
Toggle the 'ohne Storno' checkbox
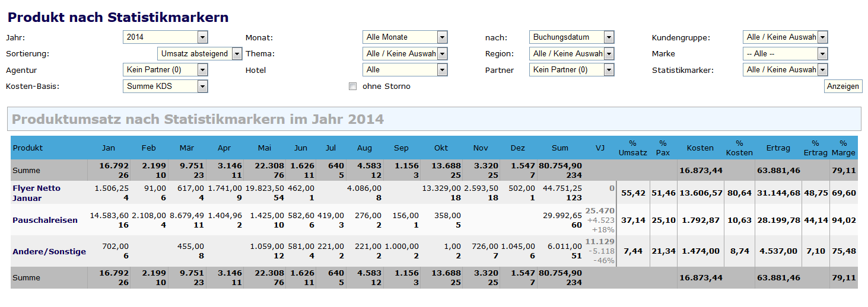(x=353, y=87)
